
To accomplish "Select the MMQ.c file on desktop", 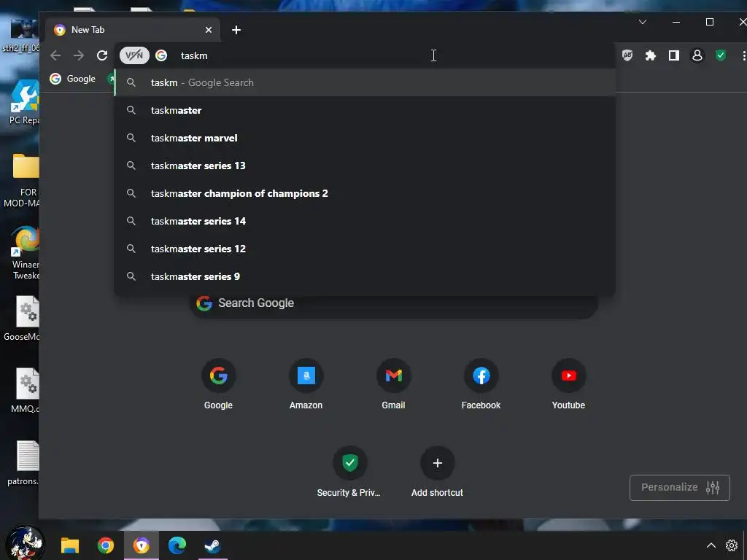I will pos(26,391).
